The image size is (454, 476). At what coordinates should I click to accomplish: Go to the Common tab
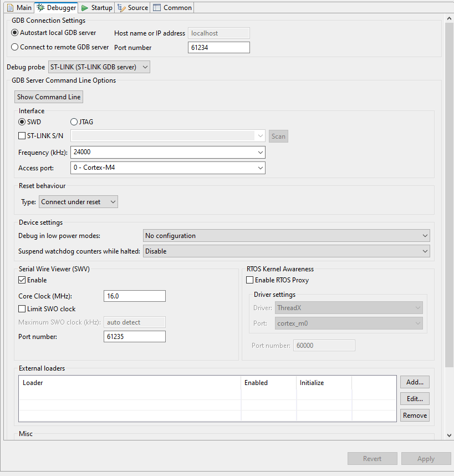click(x=172, y=8)
